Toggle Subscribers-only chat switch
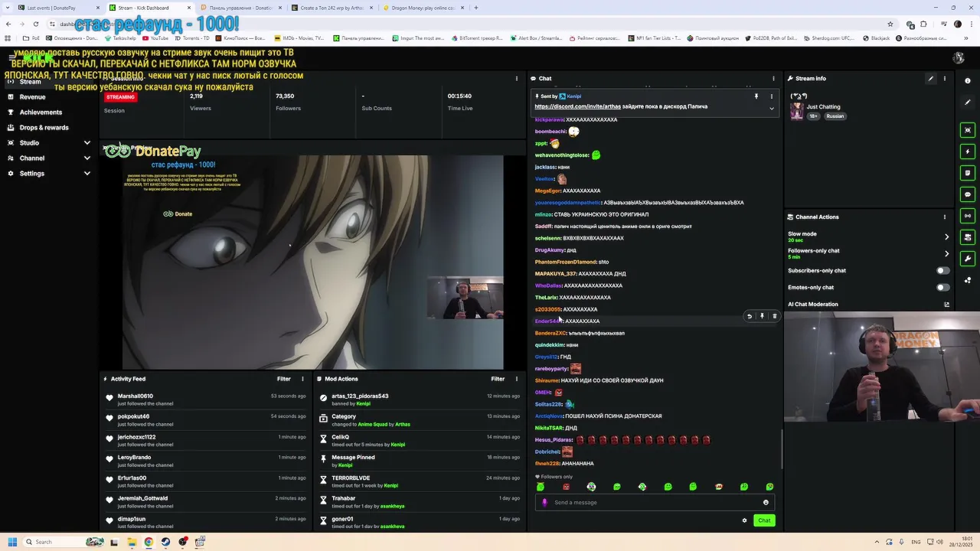The image size is (980, 551). [942, 271]
